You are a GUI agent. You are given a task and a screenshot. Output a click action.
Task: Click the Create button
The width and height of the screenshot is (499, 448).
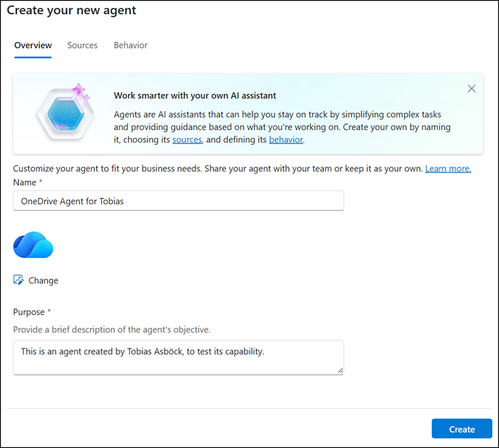tap(462, 429)
